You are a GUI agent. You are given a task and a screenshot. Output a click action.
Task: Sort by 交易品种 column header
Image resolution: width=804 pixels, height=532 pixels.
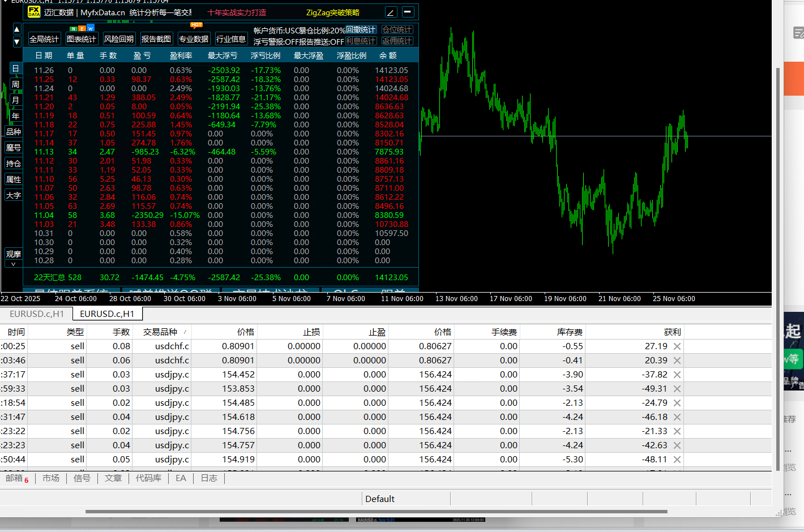point(160,332)
